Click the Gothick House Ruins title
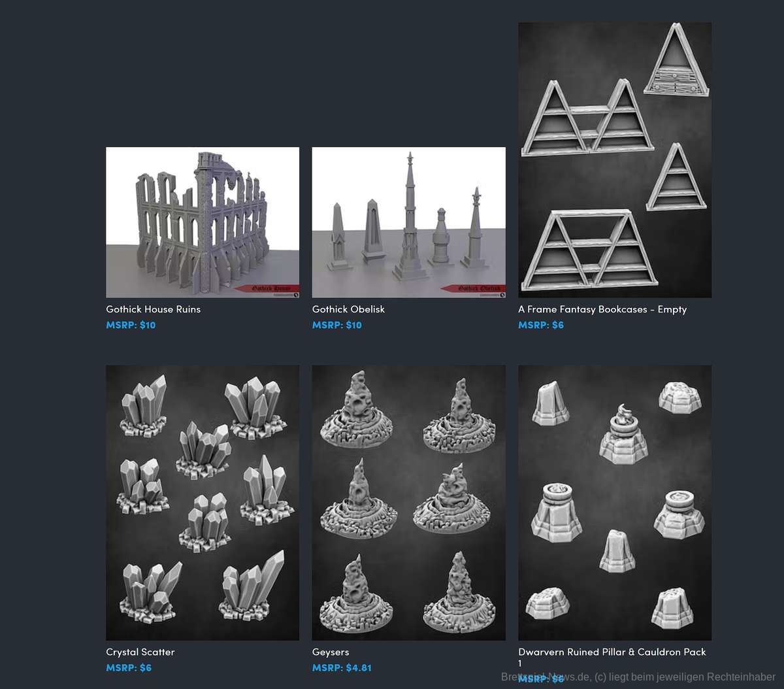 tap(154, 309)
